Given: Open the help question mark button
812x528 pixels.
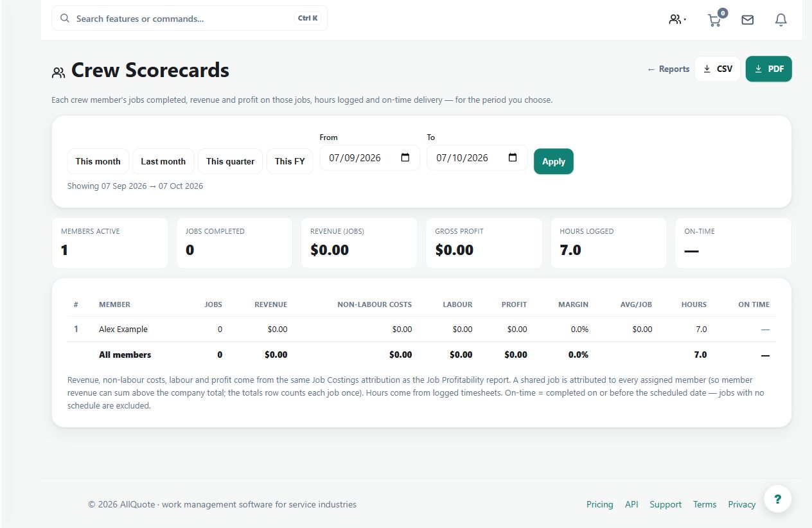Looking at the screenshot, I should (x=777, y=498).
